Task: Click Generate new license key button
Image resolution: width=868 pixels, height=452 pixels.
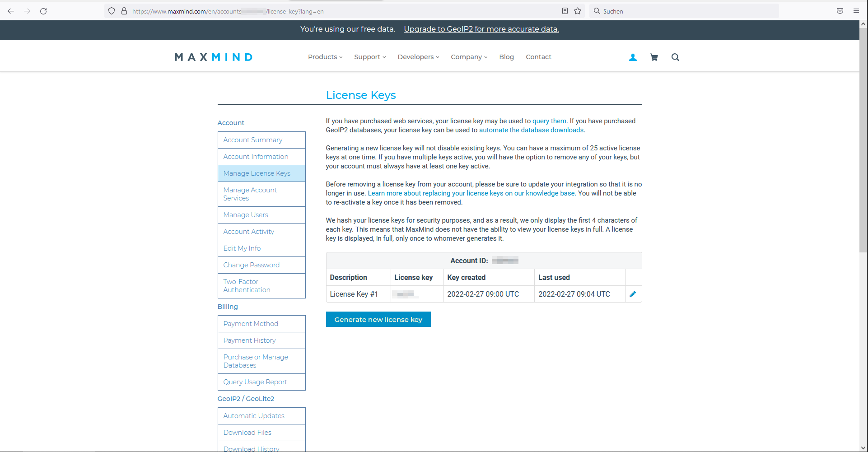Action: 378,319
